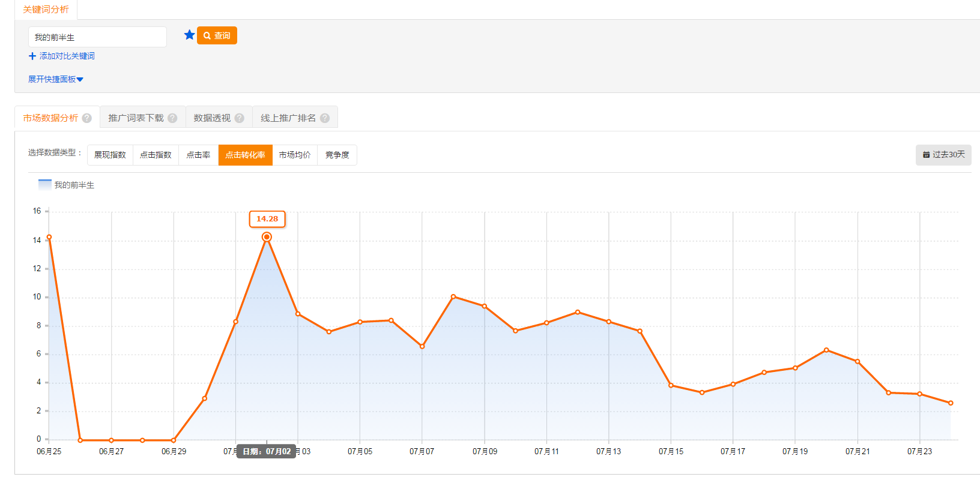Click the 关键词分析 top tab
This screenshot has height=486, width=980.
[46, 10]
